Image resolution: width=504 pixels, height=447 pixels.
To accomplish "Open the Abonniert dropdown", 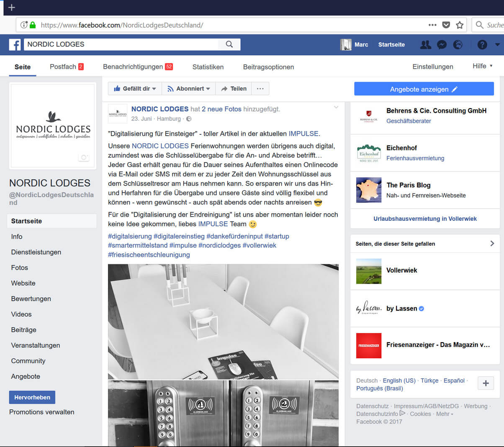I will [x=188, y=89].
